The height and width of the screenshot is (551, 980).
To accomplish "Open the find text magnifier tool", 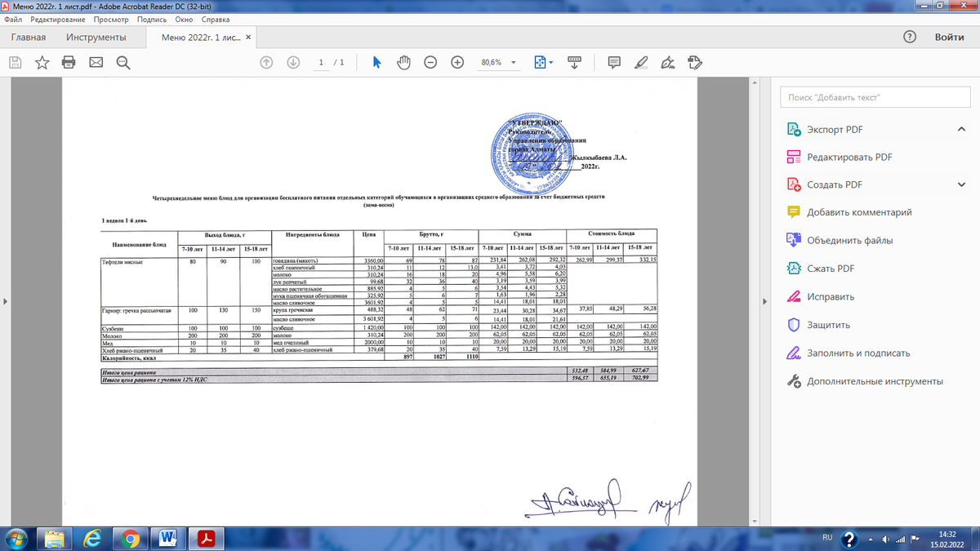I will pyautogui.click(x=123, y=63).
